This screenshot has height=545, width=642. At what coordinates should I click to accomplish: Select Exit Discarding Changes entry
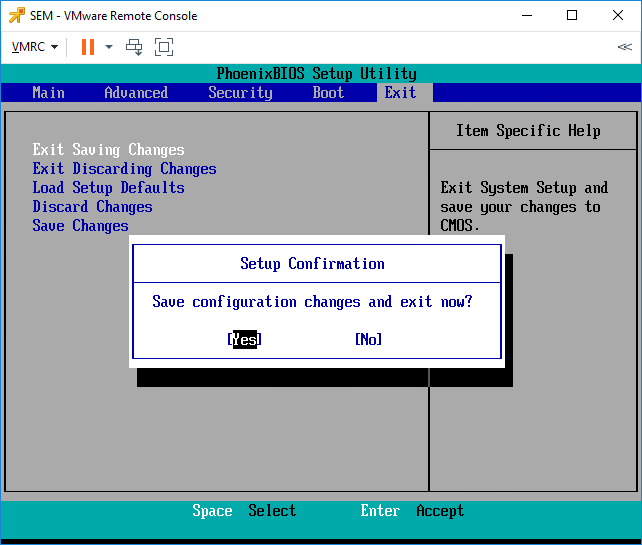point(124,169)
